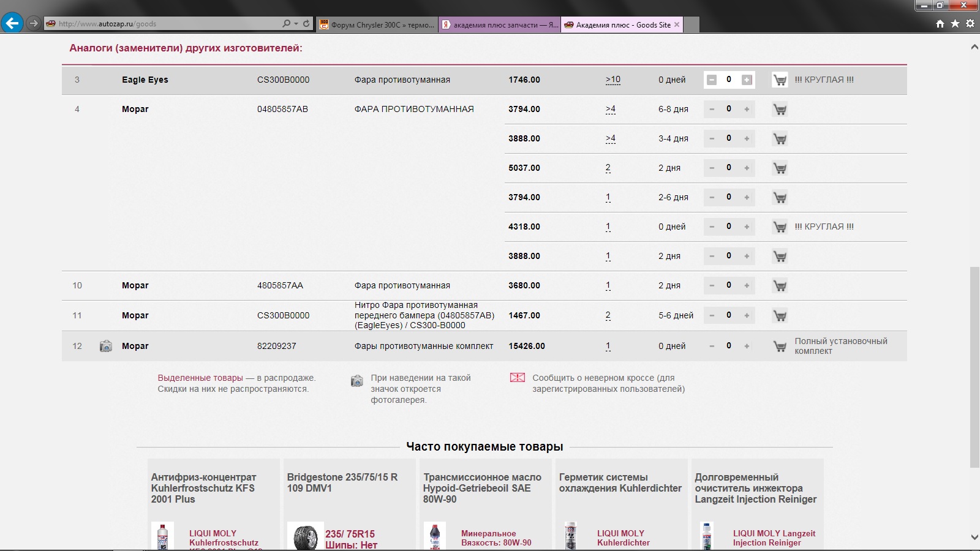Image resolution: width=980 pixels, height=551 pixels.
Task: Decrease quantity for 1467.00 Mopar offer
Action: click(x=711, y=315)
